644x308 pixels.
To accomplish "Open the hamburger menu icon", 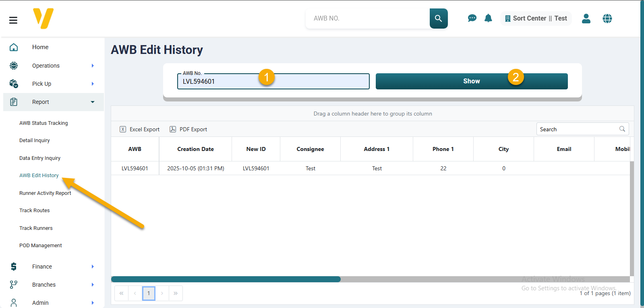I will click(x=13, y=20).
